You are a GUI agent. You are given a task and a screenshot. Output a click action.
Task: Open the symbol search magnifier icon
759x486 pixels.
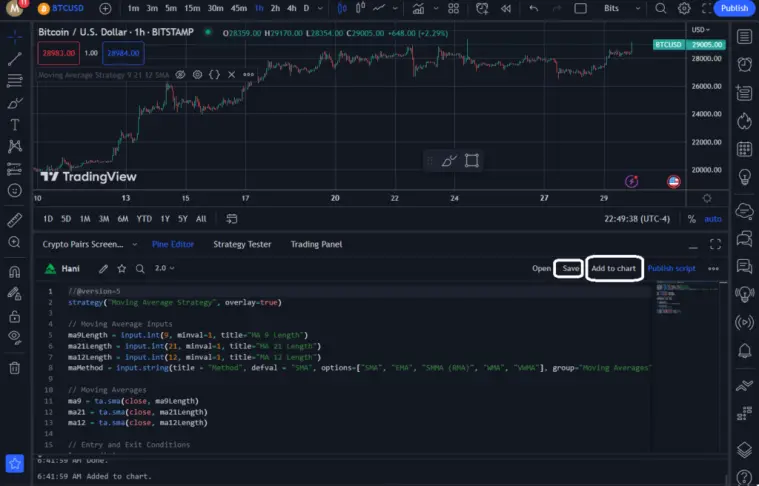[x=661, y=8]
